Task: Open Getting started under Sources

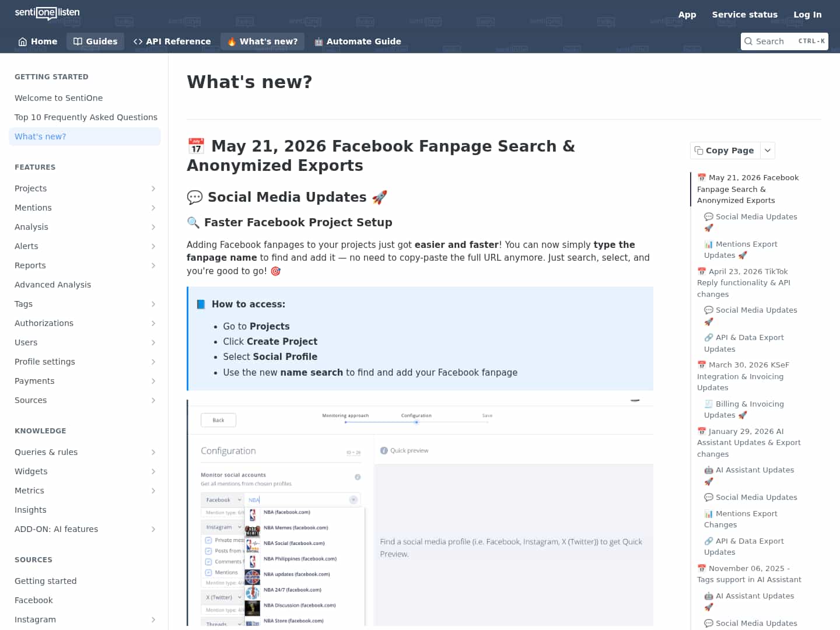Action: pos(85,581)
